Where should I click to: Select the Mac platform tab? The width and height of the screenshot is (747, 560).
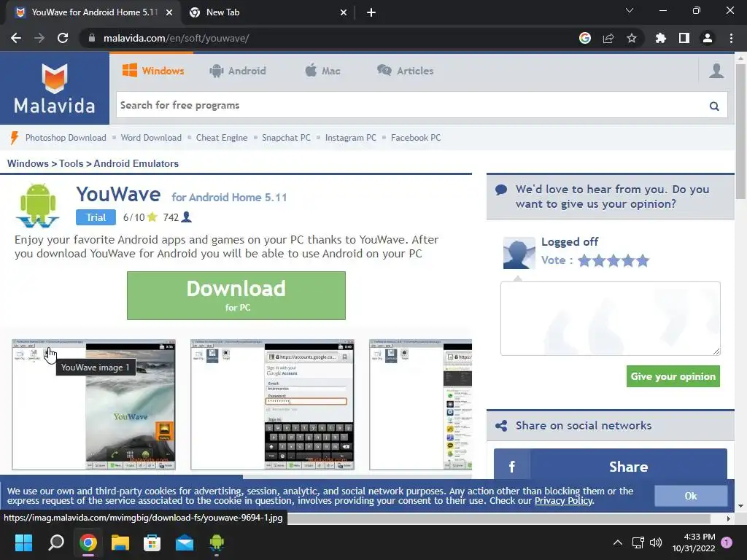coord(322,71)
